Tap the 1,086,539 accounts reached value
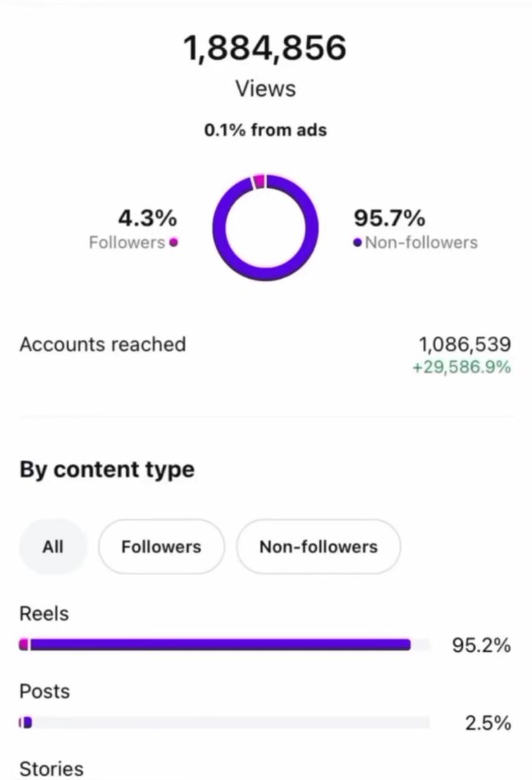The width and height of the screenshot is (532, 780). click(x=464, y=345)
